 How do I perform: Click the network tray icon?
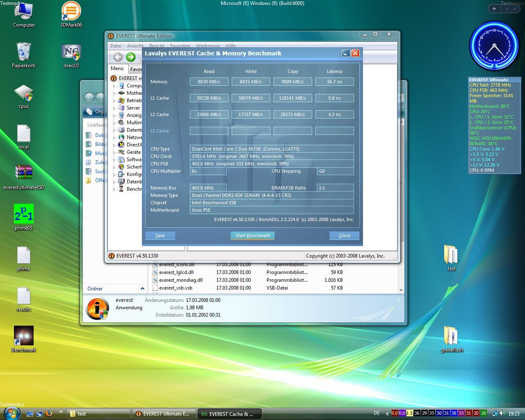(495, 413)
